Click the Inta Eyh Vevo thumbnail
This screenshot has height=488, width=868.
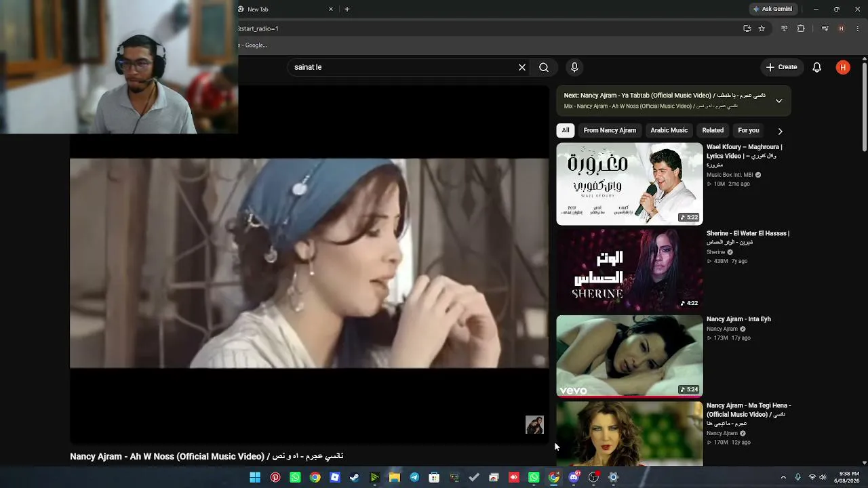pos(629,356)
